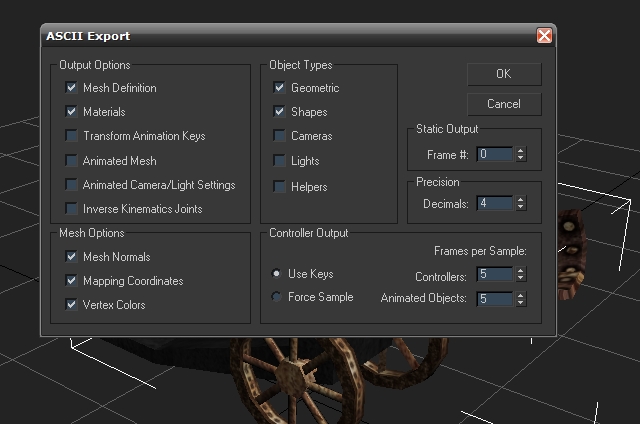Click the Controllers input field
Viewport: 640px width, 424px height.
point(494,274)
